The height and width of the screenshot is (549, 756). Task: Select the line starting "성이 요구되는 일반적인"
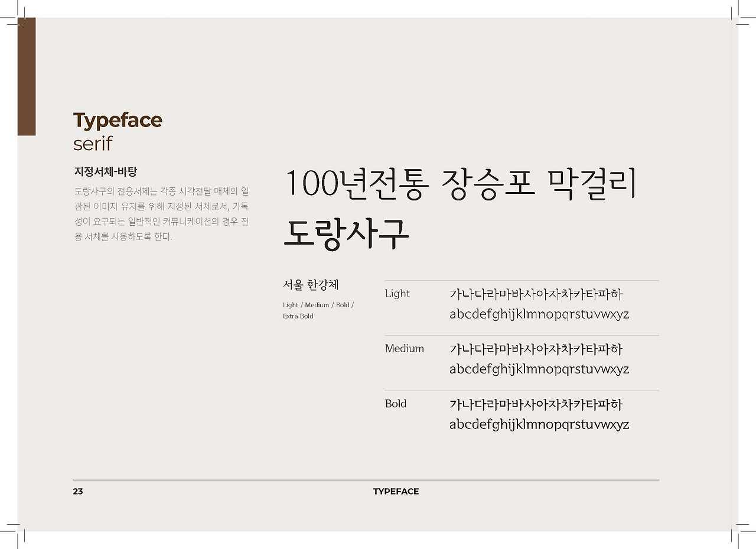pyautogui.click(x=161, y=222)
